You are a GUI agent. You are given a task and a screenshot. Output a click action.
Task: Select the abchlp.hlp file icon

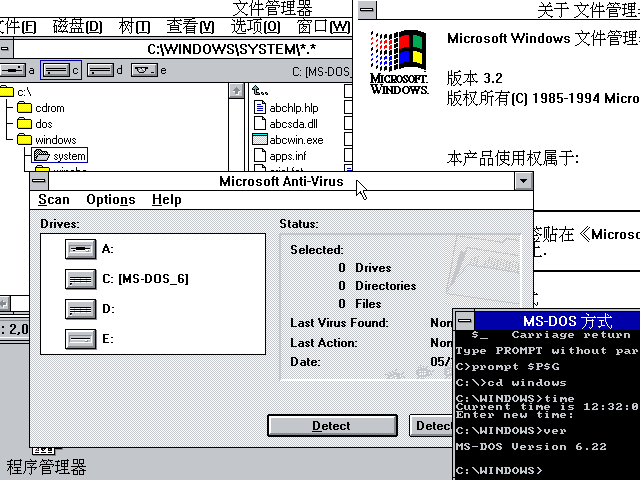[x=260, y=107]
